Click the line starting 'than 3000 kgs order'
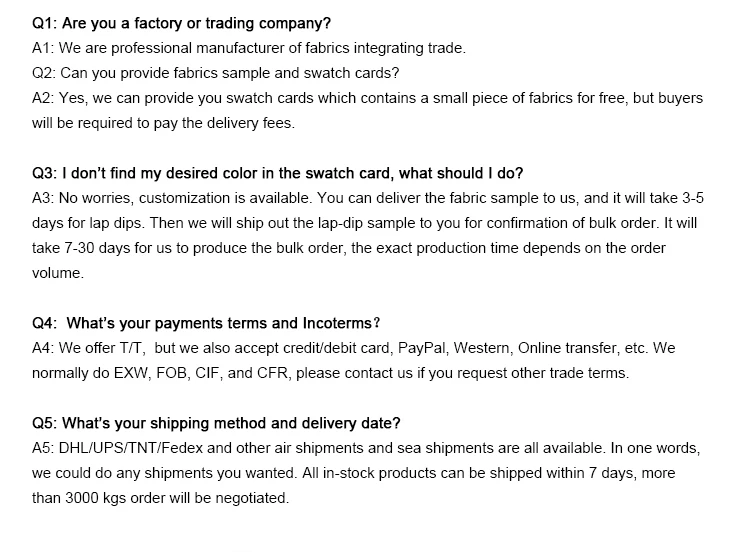 [x=160, y=498]
